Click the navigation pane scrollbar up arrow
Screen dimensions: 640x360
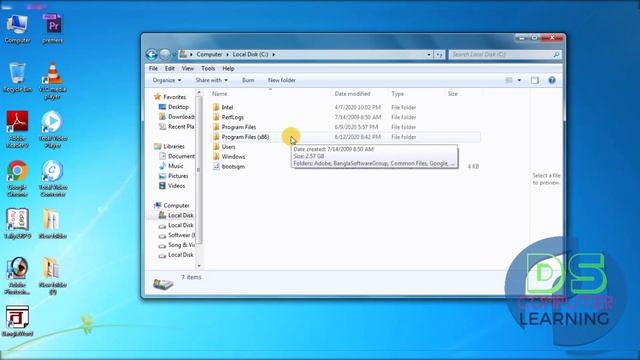(199, 92)
